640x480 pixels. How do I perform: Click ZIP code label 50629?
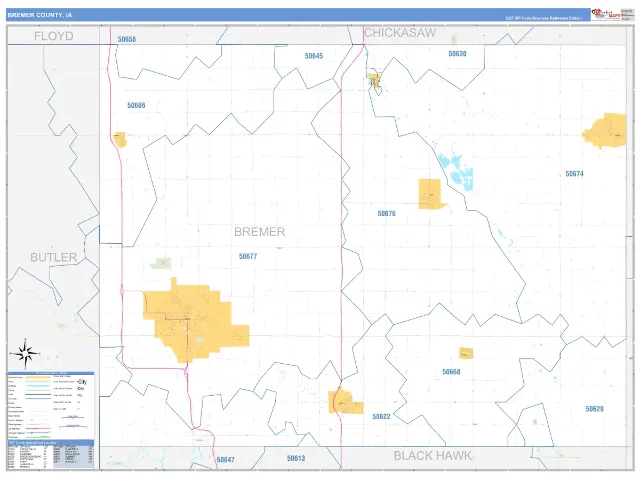click(x=594, y=409)
